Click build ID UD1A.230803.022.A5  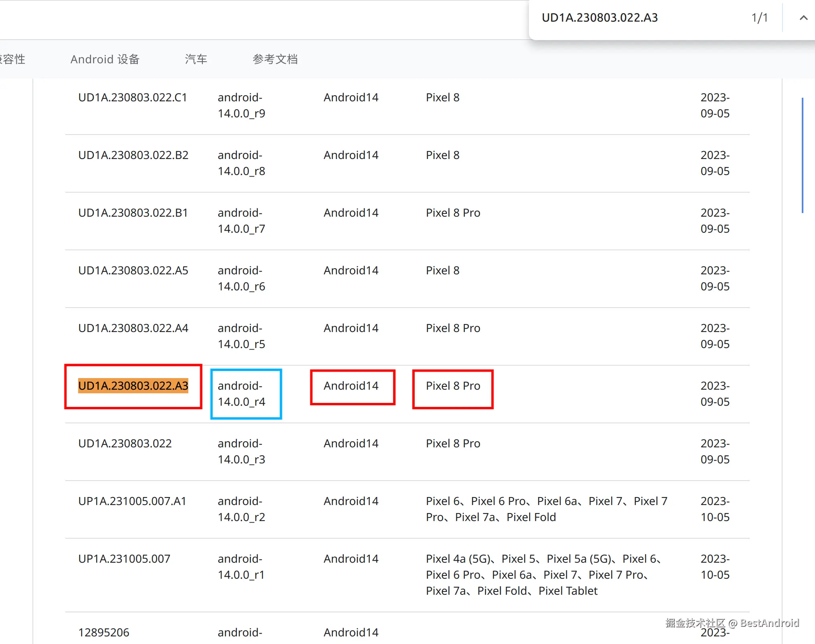[133, 270]
